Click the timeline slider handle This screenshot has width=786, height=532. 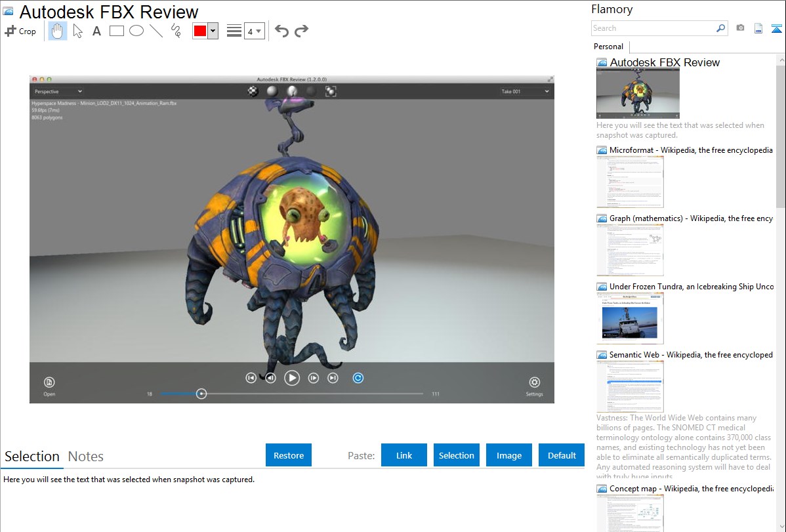(201, 394)
